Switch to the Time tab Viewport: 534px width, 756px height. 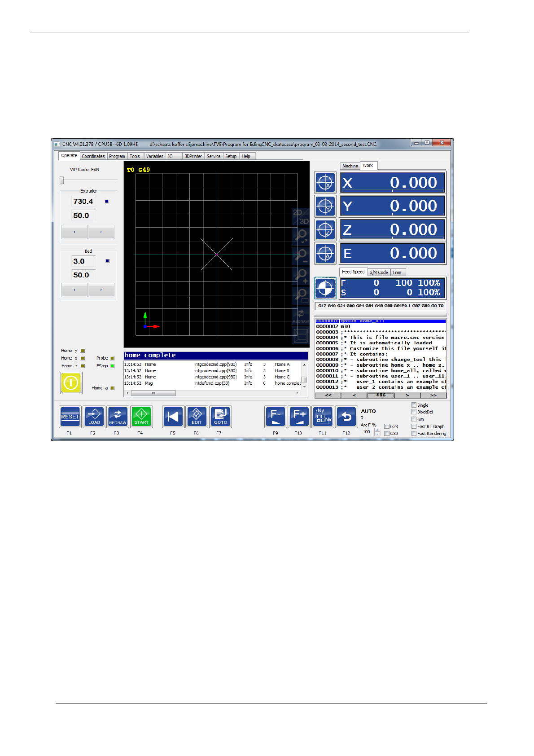coord(398,272)
